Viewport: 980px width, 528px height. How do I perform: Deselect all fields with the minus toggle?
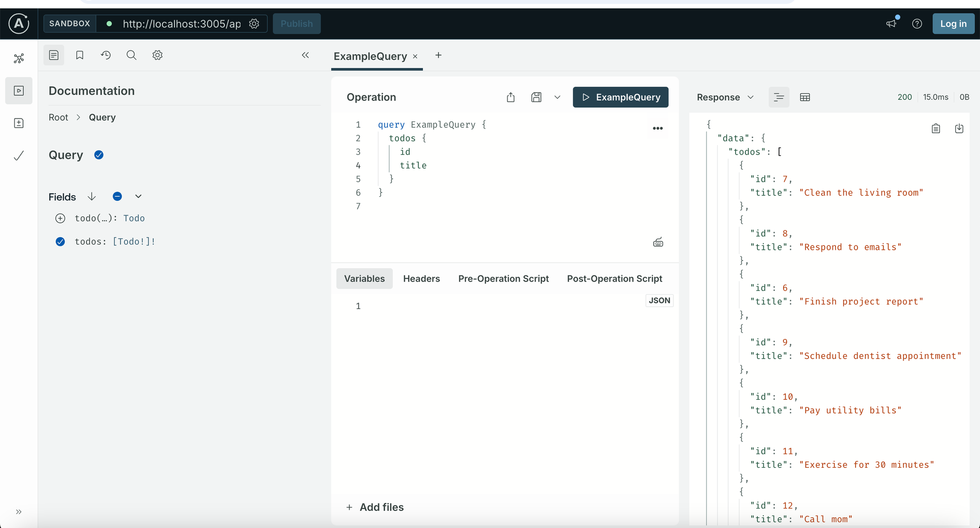coord(117,196)
